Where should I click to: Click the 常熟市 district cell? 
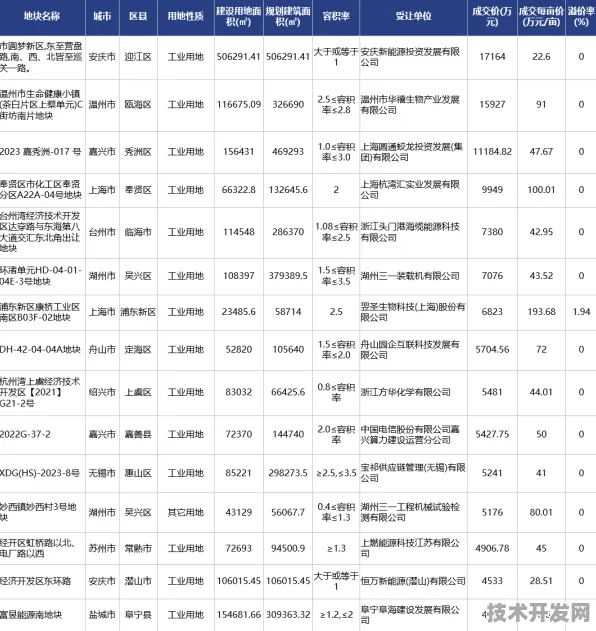click(138, 549)
